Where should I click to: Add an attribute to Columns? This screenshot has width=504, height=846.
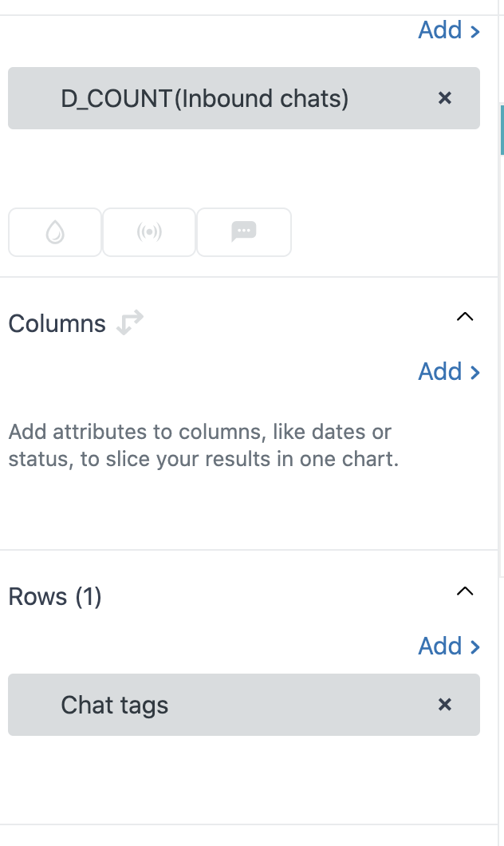tap(440, 372)
